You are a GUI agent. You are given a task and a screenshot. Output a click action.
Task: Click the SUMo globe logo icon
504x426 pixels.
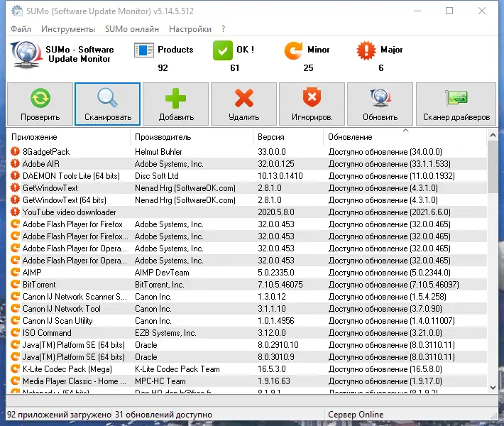(x=26, y=54)
